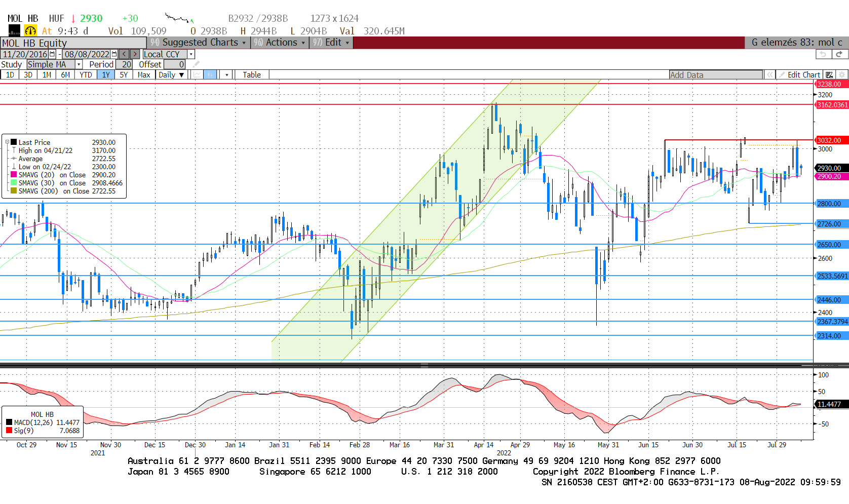Screen dimensions: 849x504
Task: Click the MACD black legend swatch
Action: pos(9,422)
